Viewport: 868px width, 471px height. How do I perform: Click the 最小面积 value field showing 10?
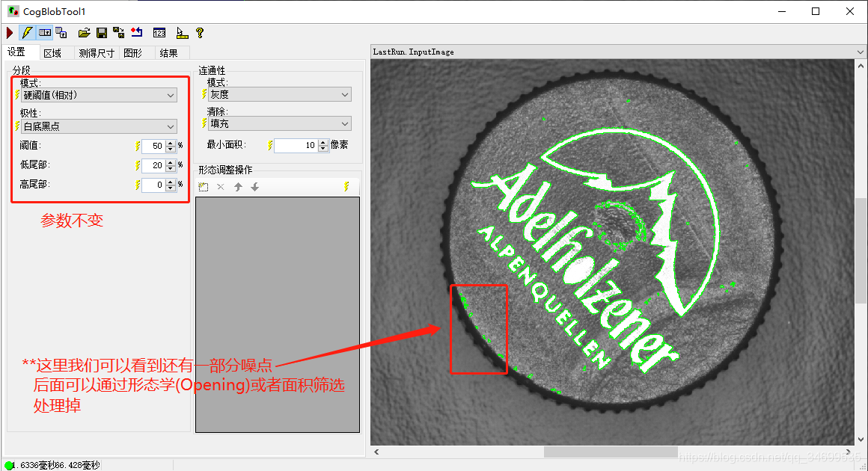(296, 145)
